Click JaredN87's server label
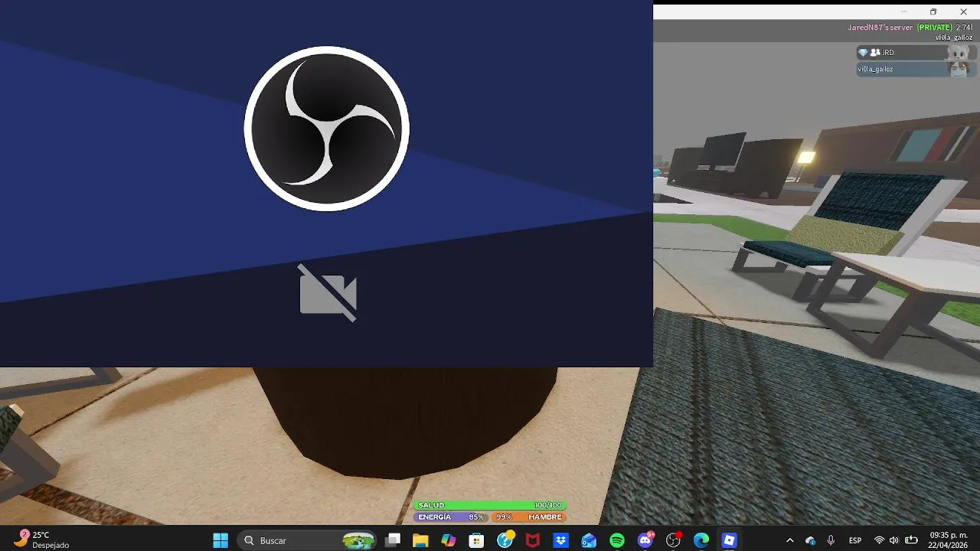 (880, 28)
